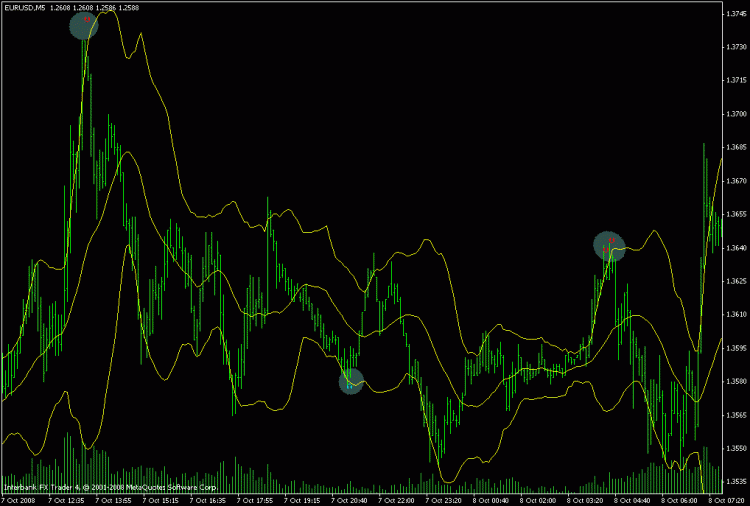750x506 pixels.
Task: Click the red arrow inside the top-left circle
Action: tap(87, 19)
